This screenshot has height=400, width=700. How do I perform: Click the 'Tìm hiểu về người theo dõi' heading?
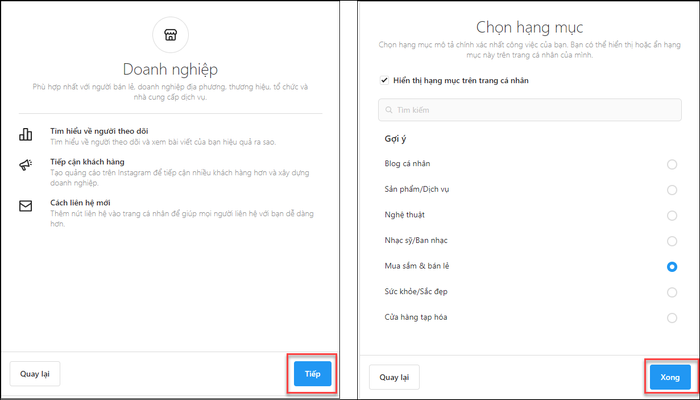99,131
